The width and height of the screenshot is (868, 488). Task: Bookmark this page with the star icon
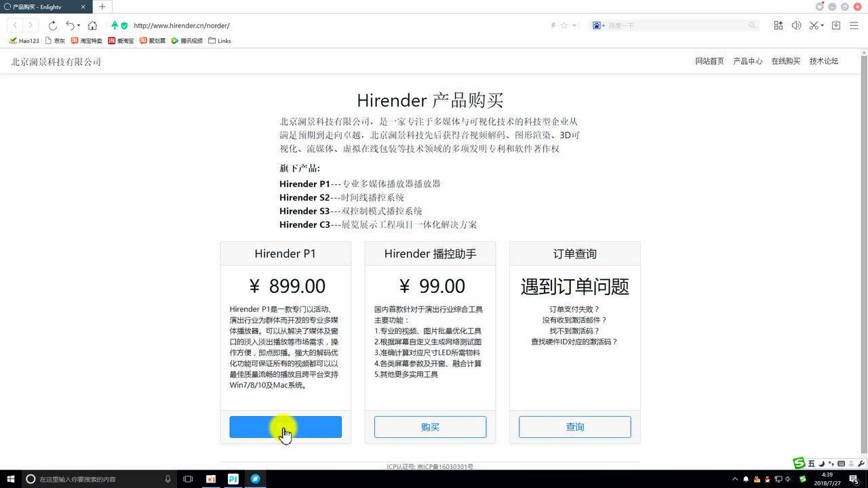564,25
